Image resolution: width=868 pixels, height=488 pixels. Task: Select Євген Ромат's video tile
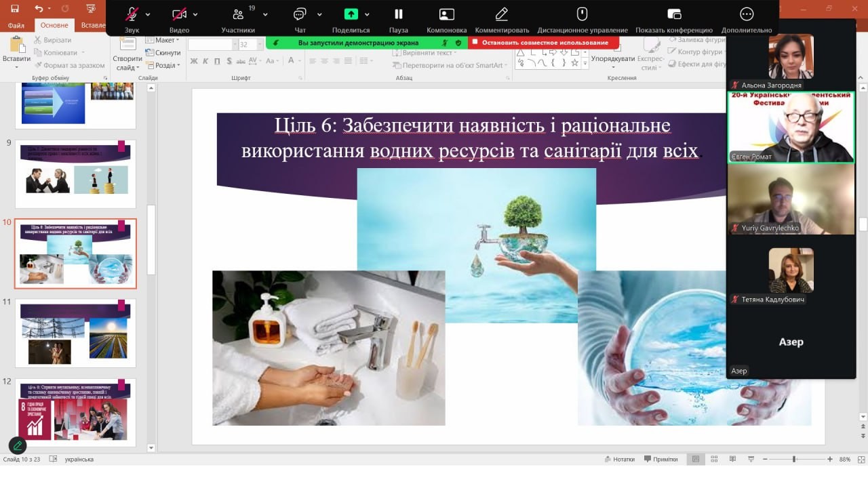coord(791,127)
